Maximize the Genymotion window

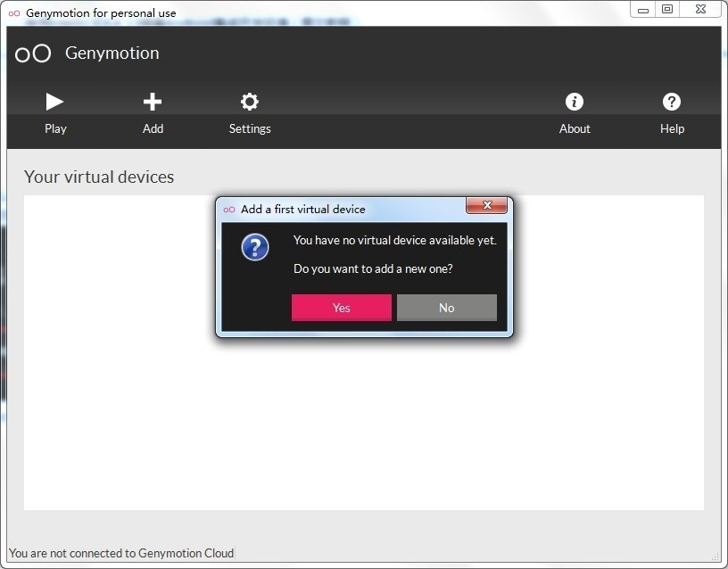pyautogui.click(x=667, y=9)
